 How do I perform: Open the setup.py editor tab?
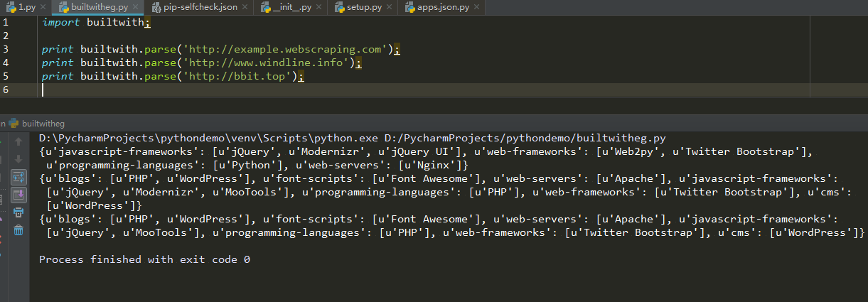(x=364, y=7)
